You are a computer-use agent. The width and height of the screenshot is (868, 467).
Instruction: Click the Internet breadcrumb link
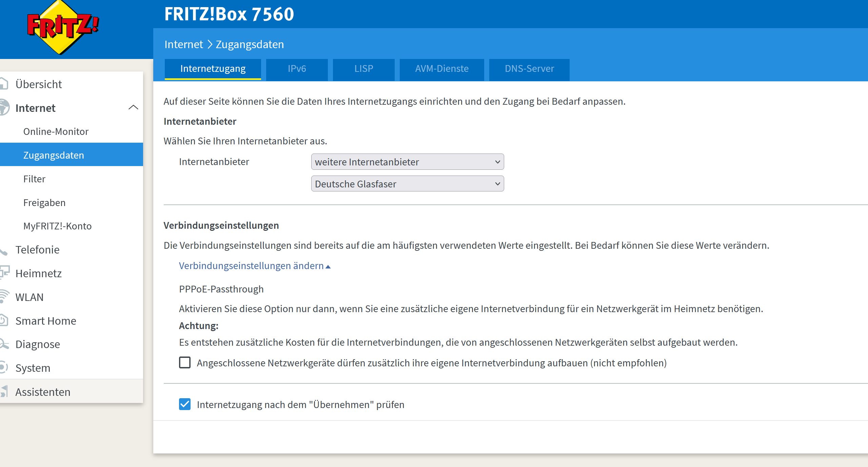point(183,44)
